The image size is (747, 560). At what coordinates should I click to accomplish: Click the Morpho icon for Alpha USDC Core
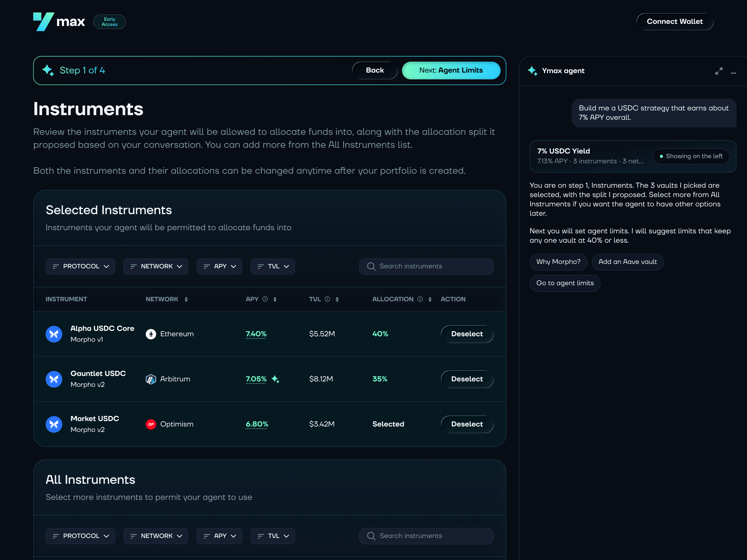tap(54, 334)
